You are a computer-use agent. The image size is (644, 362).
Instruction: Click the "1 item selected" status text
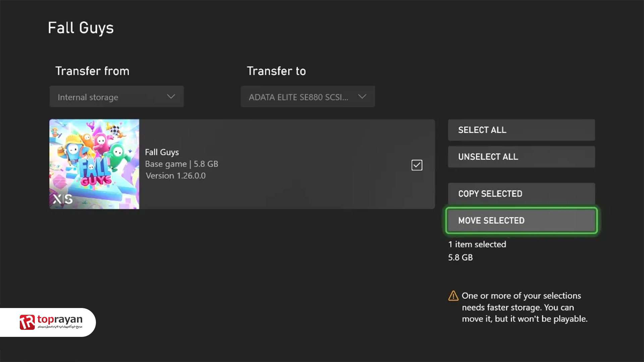(477, 244)
